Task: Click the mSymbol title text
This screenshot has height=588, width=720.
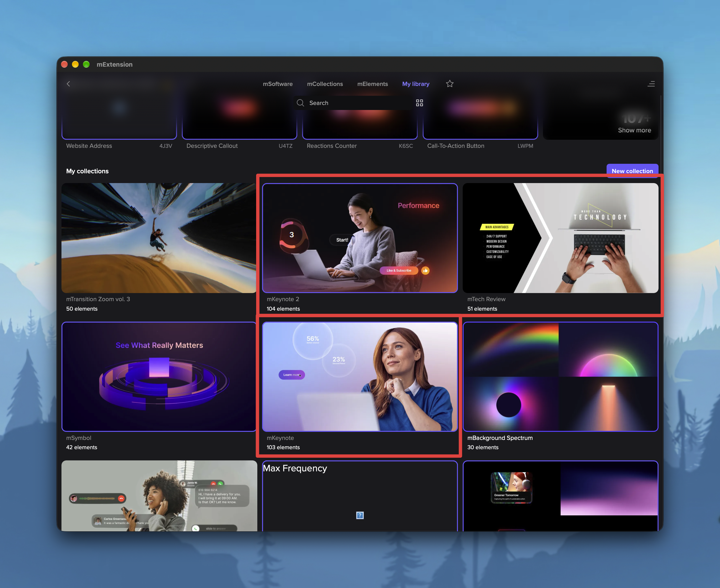Action: pyautogui.click(x=79, y=438)
